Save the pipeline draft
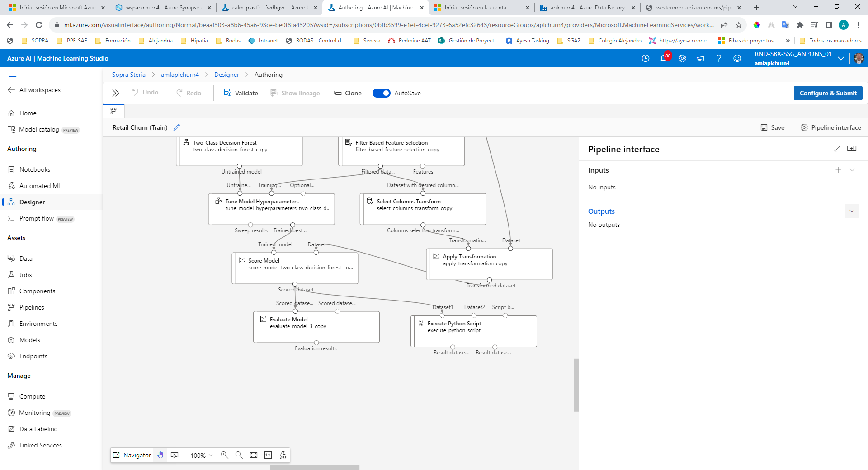 [773, 127]
